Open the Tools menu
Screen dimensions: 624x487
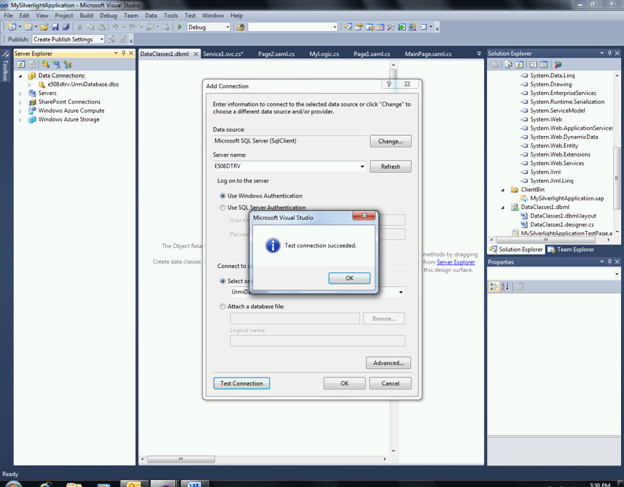point(171,16)
